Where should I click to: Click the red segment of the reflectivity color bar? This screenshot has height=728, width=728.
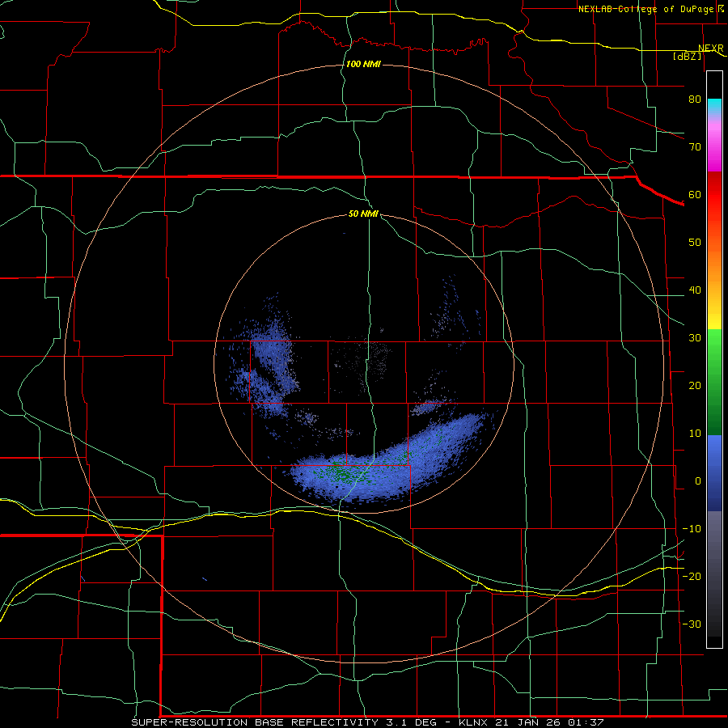pyautogui.click(x=714, y=195)
